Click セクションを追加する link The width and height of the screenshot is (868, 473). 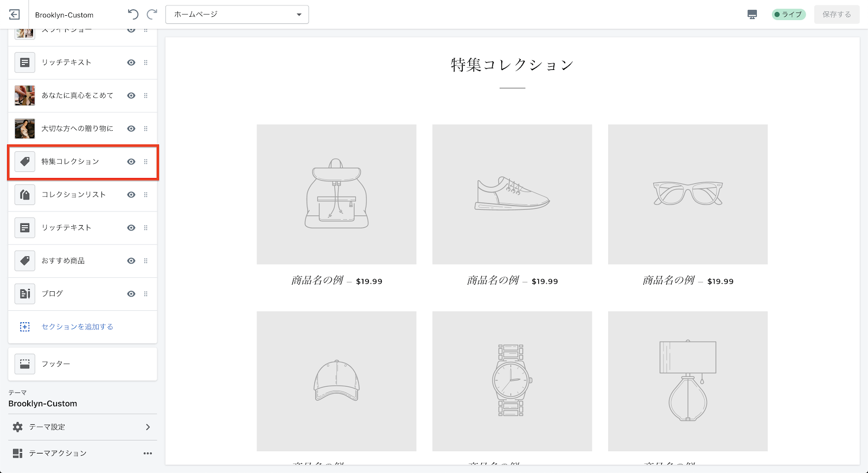77,327
